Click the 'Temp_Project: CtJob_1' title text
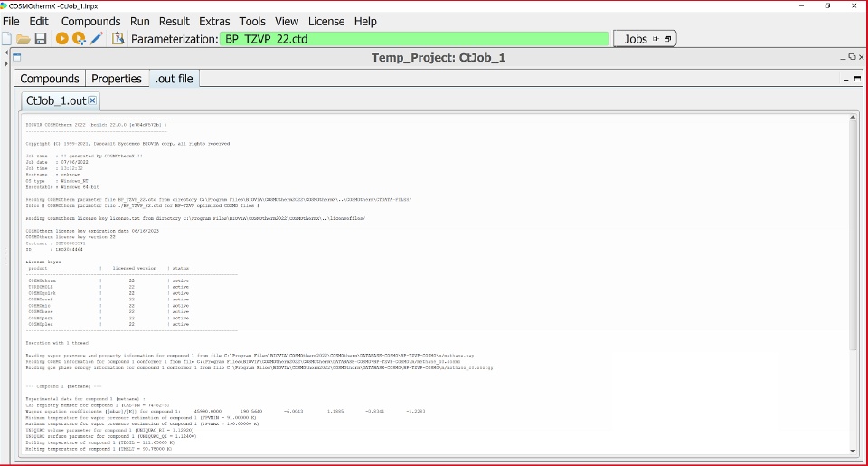Screen dimensions: 868x466 point(439,58)
